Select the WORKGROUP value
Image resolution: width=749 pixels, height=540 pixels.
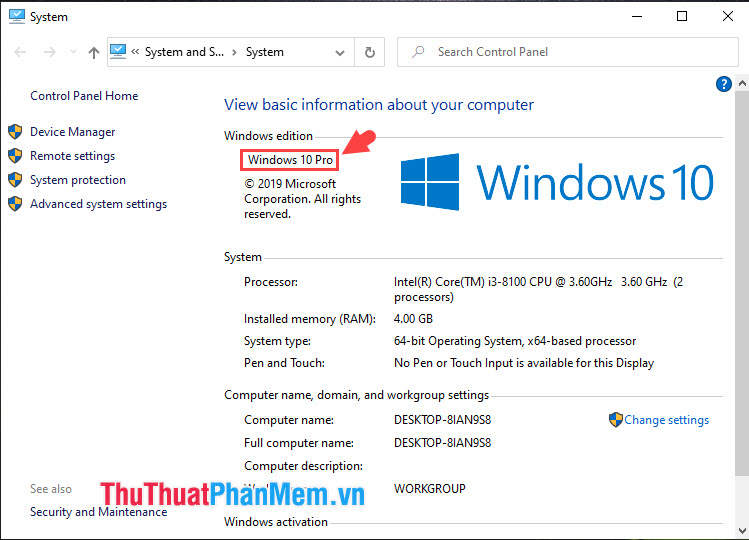click(429, 488)
